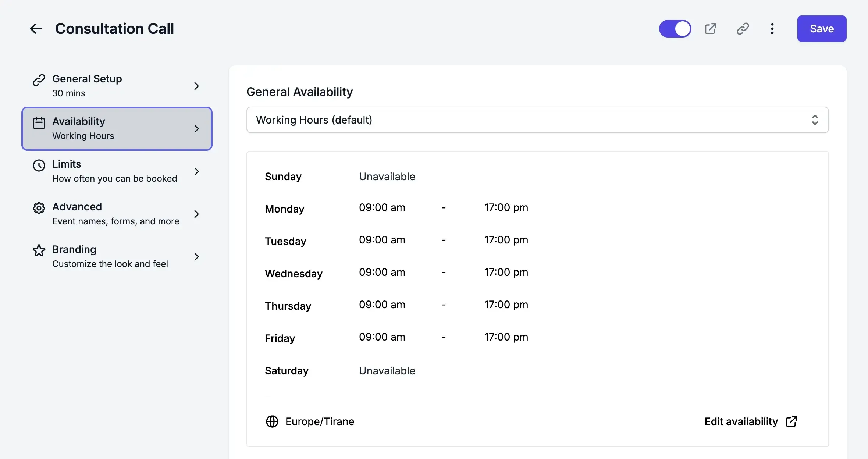This screenshot has height=459, width=868.
Task: Open the three-dot overflow menu
Action: (x=772, y=28)
